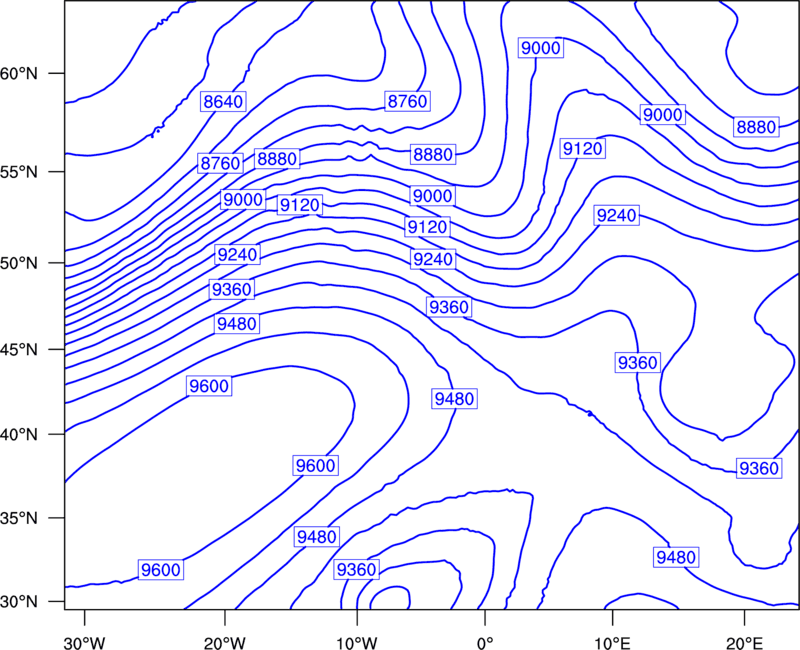Select the 9600 contour label north of 40°N

pos(209,386)
